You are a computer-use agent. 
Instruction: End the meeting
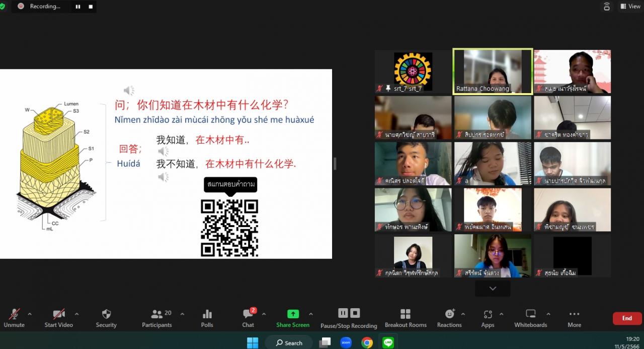tap(627, 318)
